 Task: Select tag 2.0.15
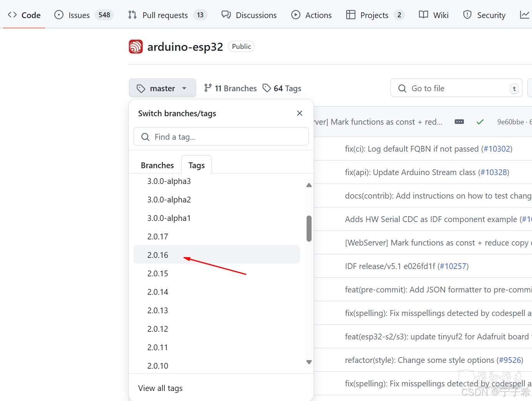217,274
